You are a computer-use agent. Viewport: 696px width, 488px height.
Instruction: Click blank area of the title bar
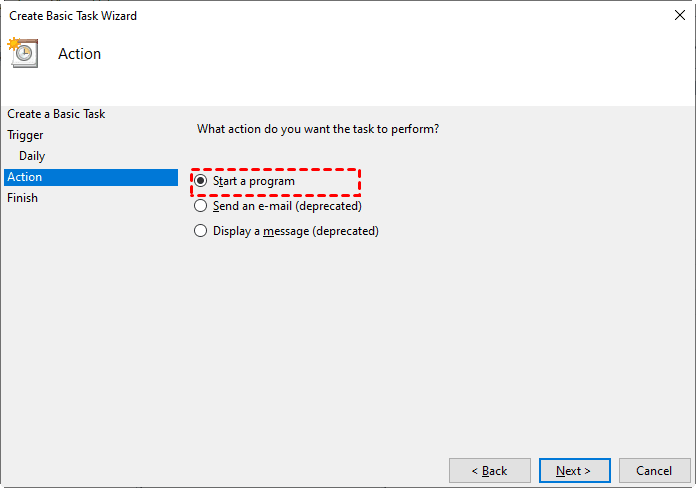tap(400, 16)
